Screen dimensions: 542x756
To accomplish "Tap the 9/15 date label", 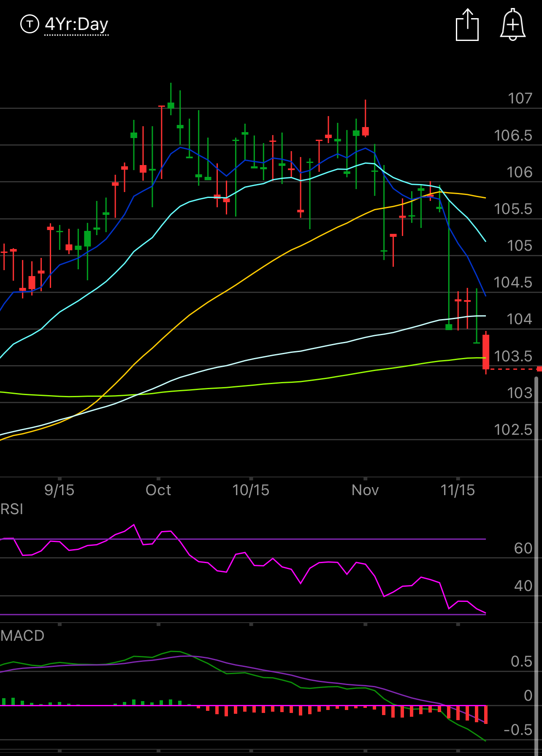I will pyautogui.click(x=59, y=490).
